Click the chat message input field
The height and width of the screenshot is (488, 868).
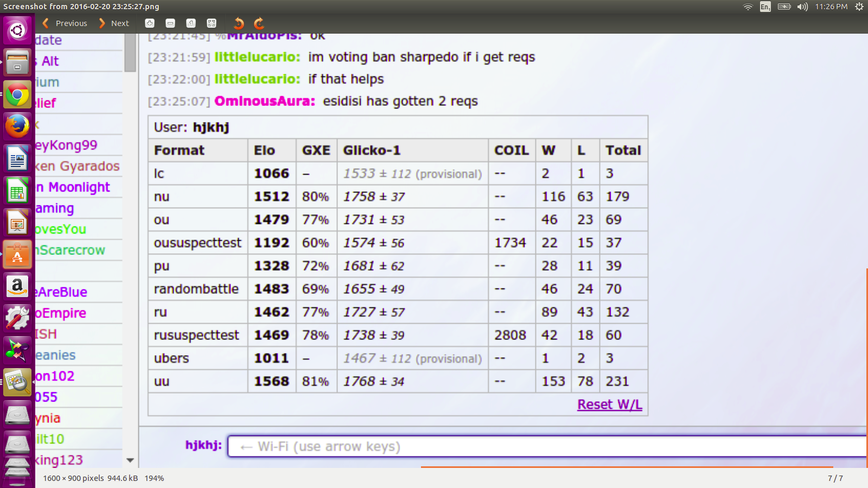547,446
